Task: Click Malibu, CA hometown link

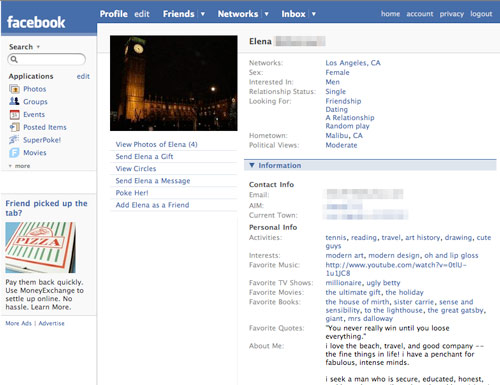Action: pyautogui.click(x=344, y=136)
